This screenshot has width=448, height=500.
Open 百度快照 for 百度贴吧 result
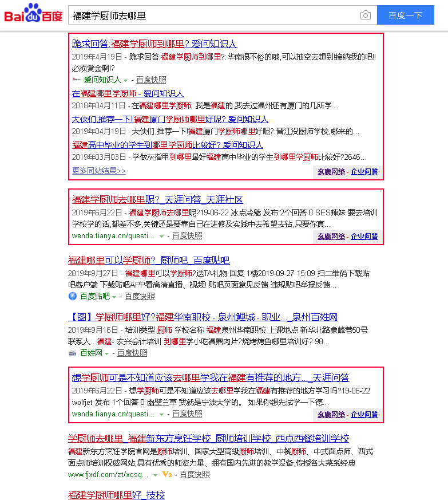tap(140, 296)
